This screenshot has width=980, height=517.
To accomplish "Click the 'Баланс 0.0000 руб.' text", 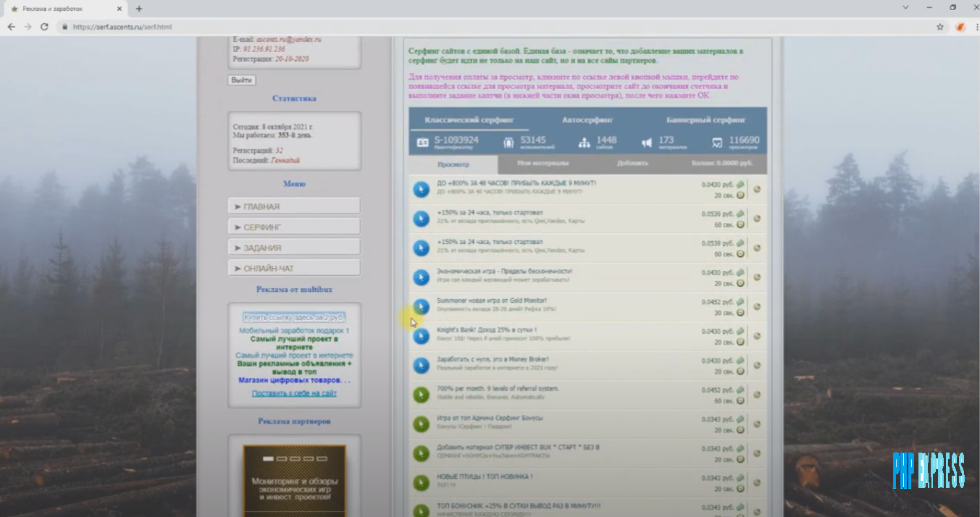I will [722, 164].
